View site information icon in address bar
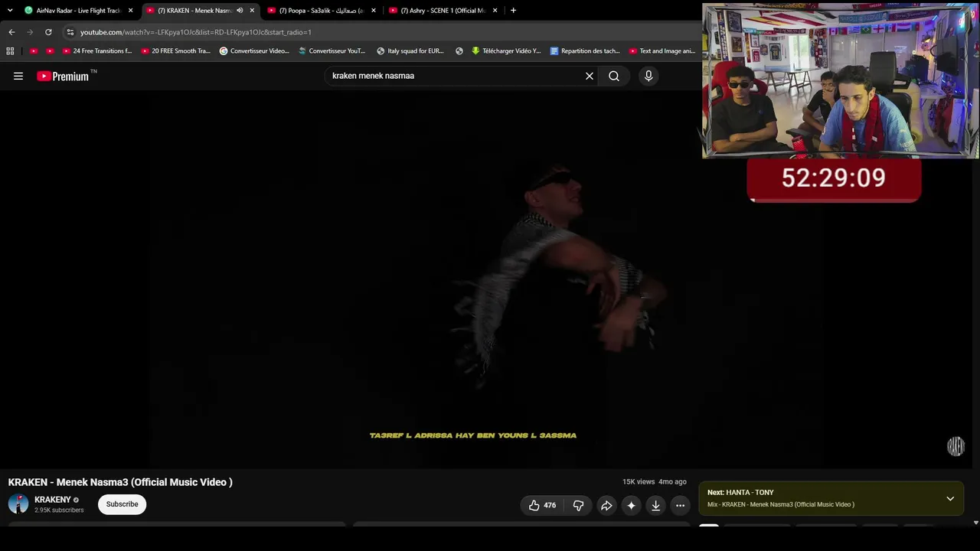This screenshot has height=551, width=980. (70, 32)
